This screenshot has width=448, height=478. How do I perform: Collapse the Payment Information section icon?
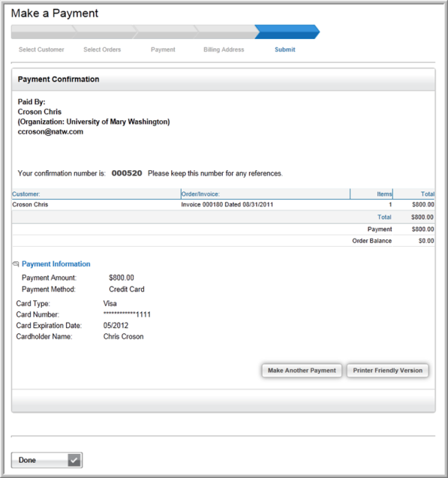[x=16, y=264]
